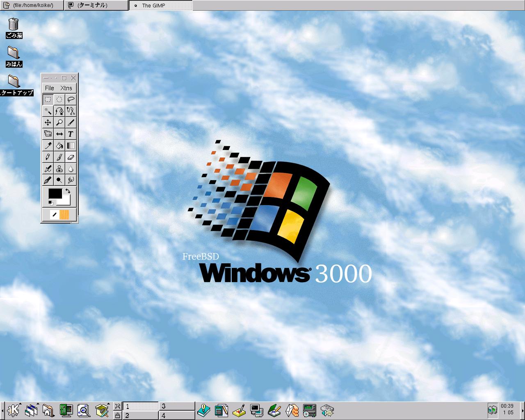Launch the sound mixer speaker icon
The image size is (525, 420).
[327, 410]
